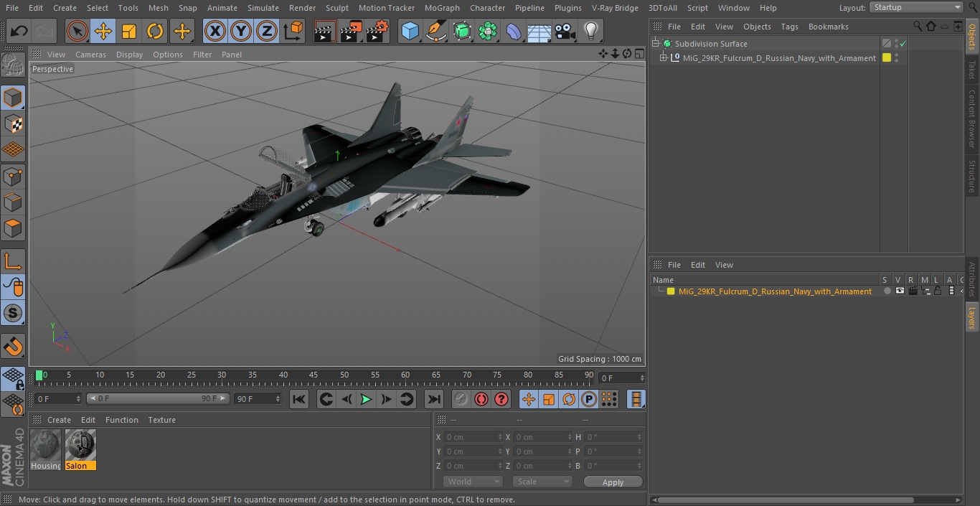980x506 pixels.
Task: Toggle Subdivision Surface enabled checkmark
Action: point(903,44)
